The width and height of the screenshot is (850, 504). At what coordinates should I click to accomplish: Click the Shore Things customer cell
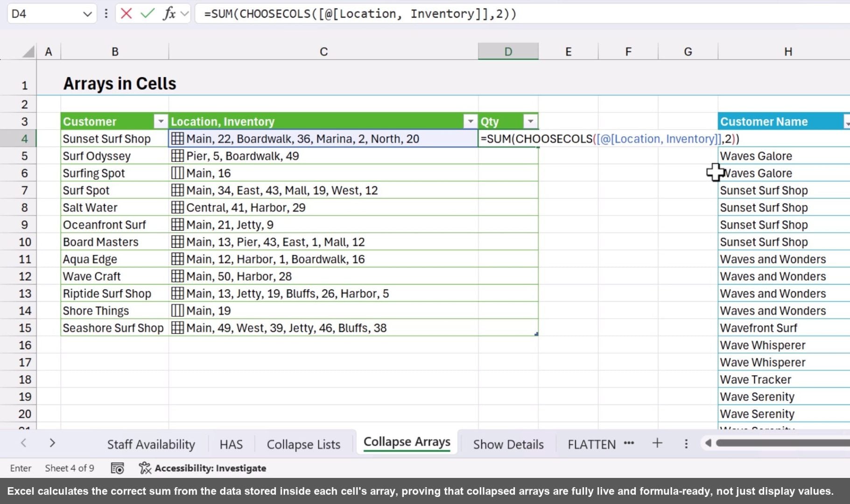pos(114,310)
